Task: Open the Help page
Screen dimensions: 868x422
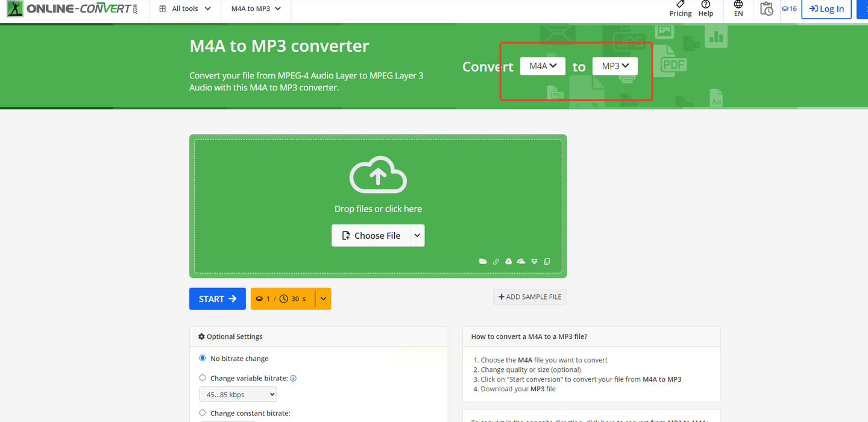Action: (x=706, y=8)
